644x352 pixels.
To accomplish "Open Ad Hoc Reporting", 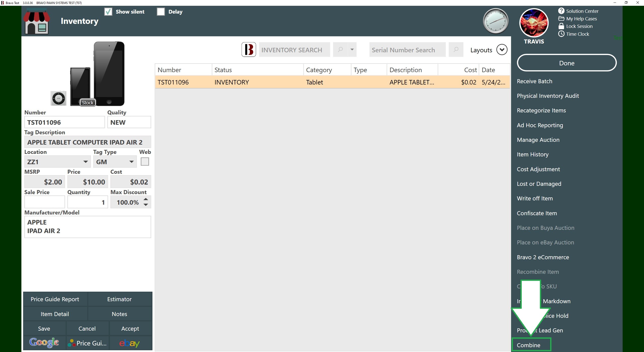I will tap(540, 125).
